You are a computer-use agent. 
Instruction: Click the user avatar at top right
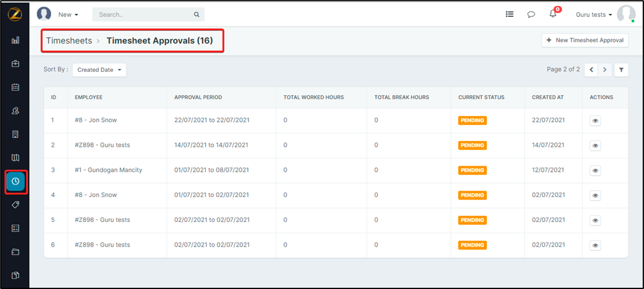pos(626,14)
